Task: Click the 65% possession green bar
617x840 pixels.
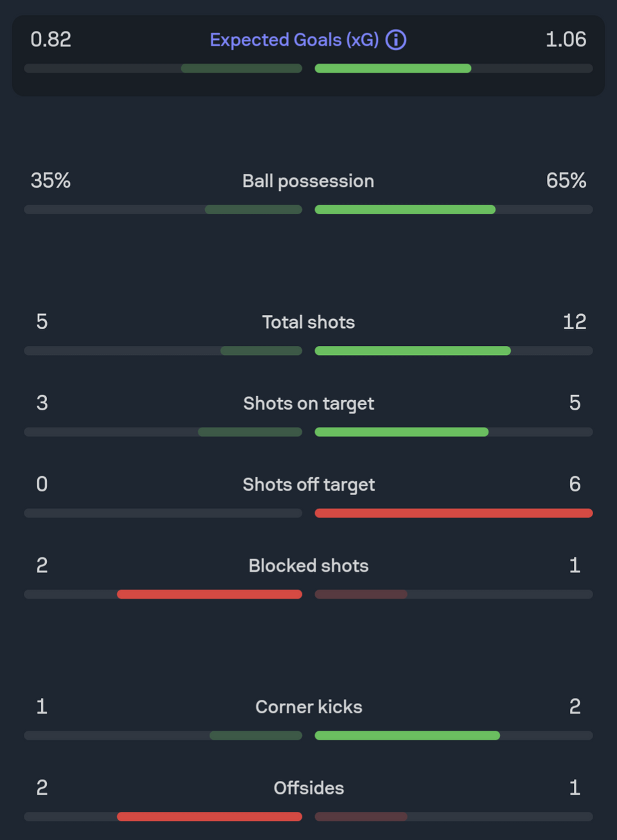Action: point(405,210)
